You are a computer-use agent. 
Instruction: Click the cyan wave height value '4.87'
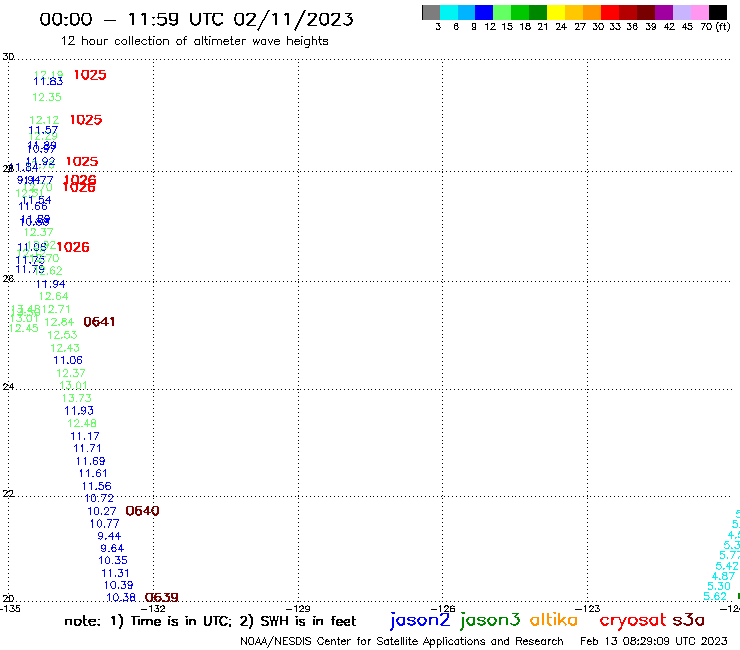point(723,576)
